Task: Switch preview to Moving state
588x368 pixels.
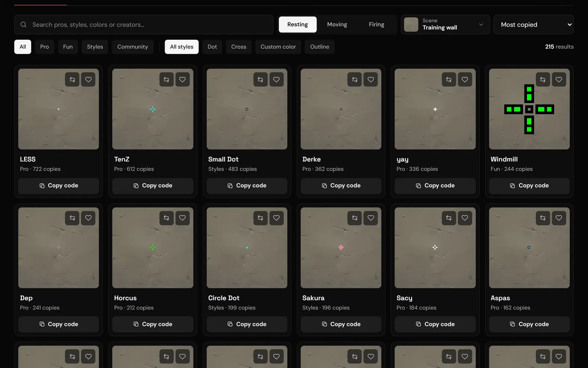Action: [337, 24]
